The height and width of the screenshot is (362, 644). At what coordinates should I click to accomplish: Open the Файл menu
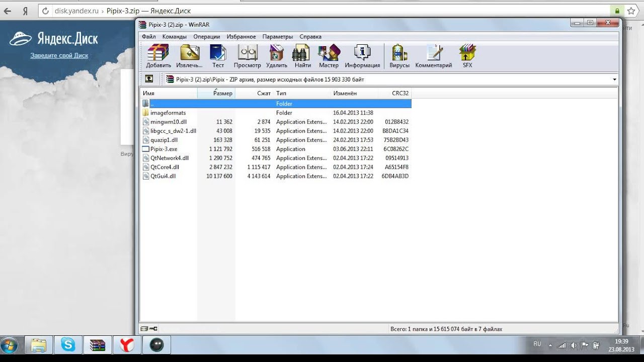(148, 37)
